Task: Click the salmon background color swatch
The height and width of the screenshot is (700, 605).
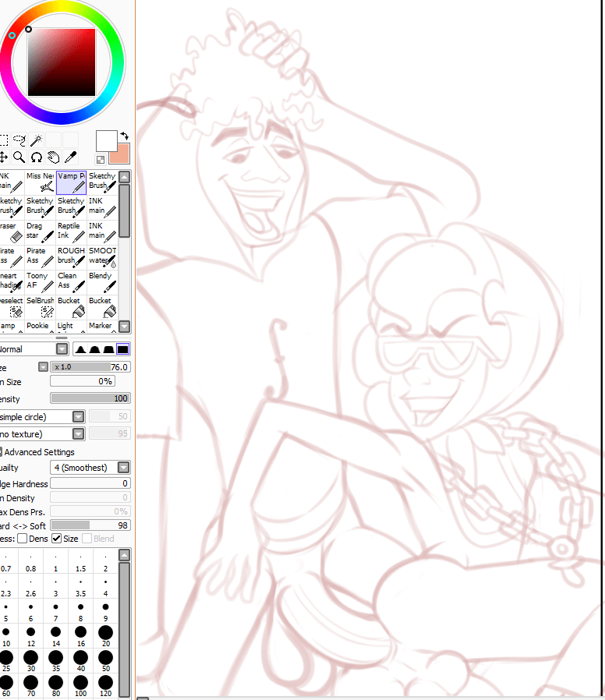Action: tap(121, 156)
